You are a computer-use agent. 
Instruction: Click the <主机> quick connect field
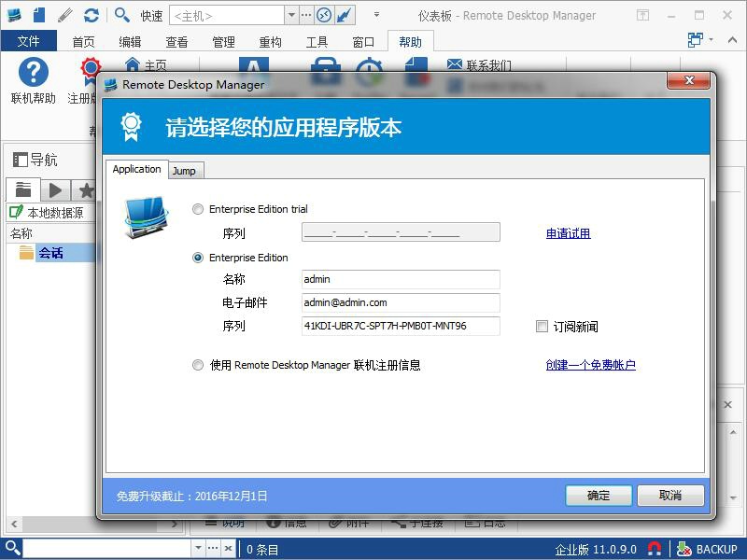(x=227, y=16)
